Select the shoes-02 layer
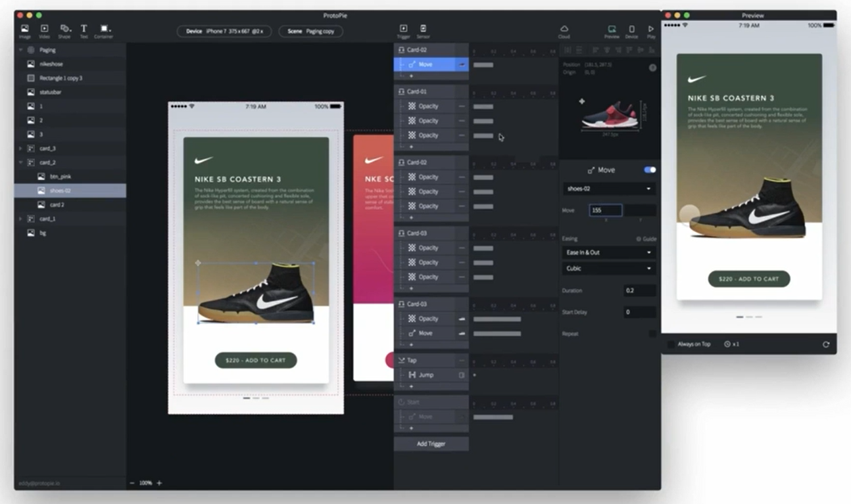The image size is (851, 504). point(70,191)
